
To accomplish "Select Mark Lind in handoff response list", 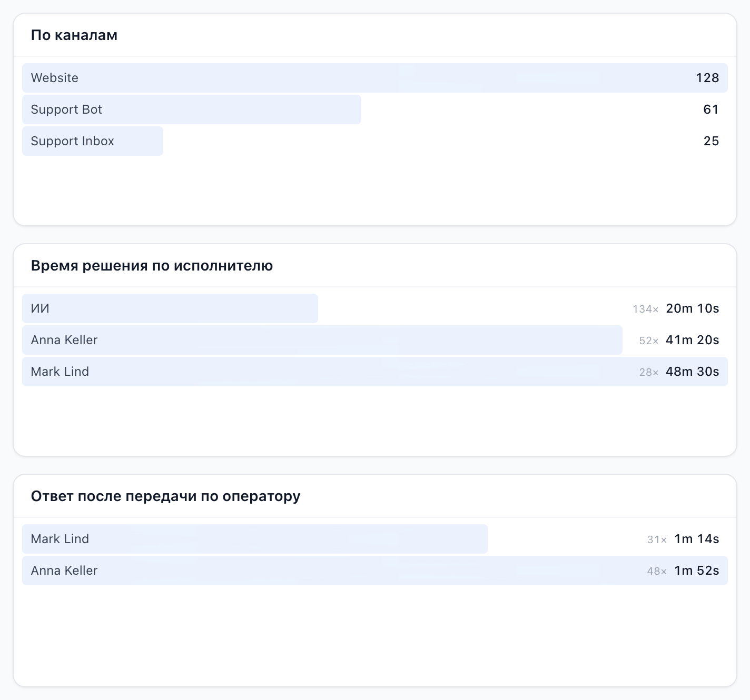I will [375, 539].
